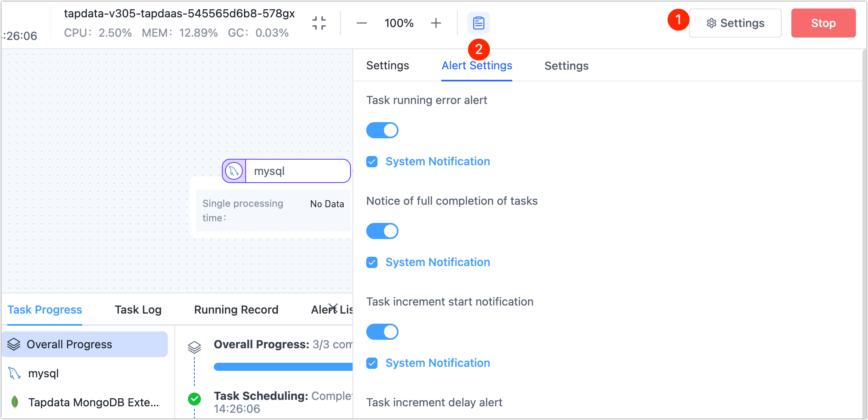Open the task logs clipboard icon
868x420 pixels.
[478, 23]
